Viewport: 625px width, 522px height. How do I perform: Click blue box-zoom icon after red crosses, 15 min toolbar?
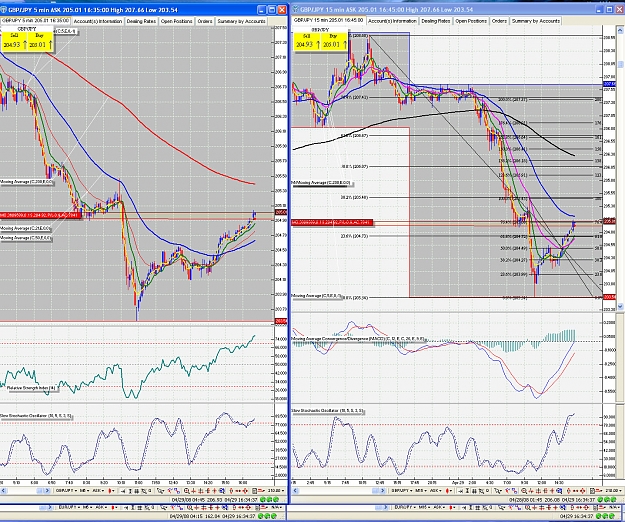pos(559,491)
